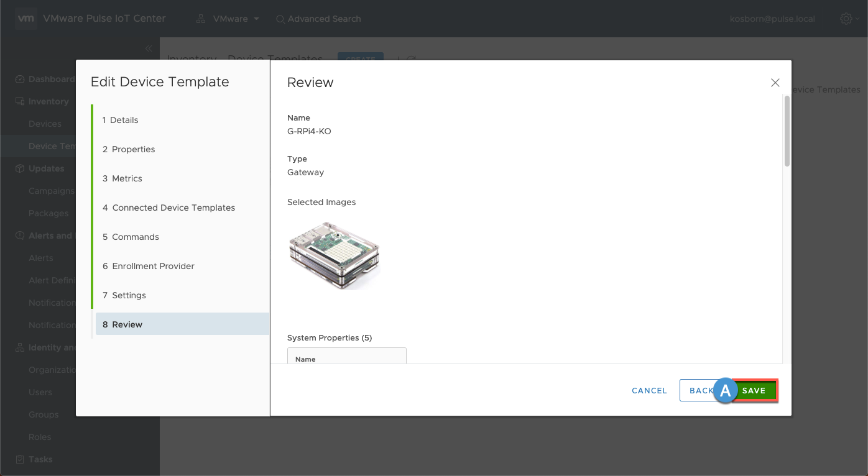Click the BACK button
The height and width of the screenshot is (476, 868).
(x=701, y=391)
